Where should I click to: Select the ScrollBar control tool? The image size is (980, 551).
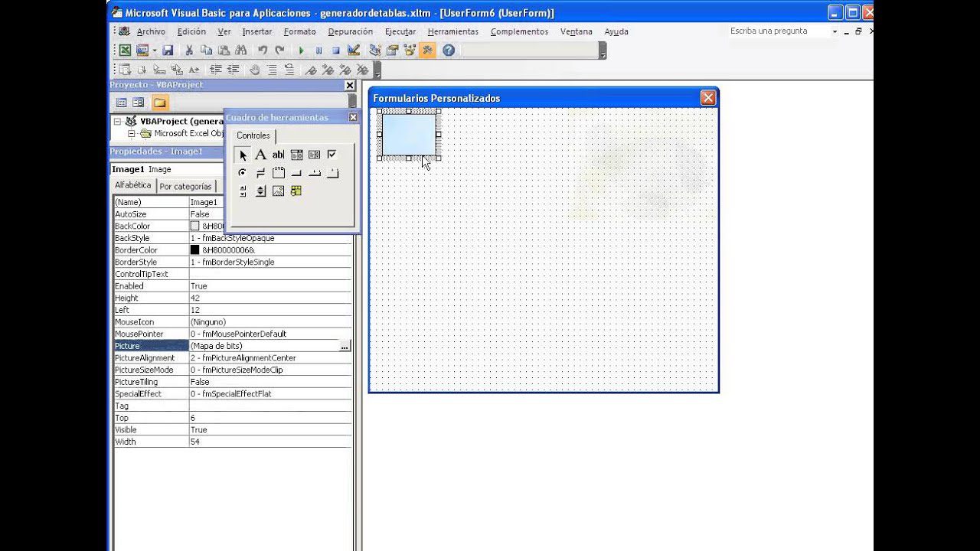click(x=243, y=191)
